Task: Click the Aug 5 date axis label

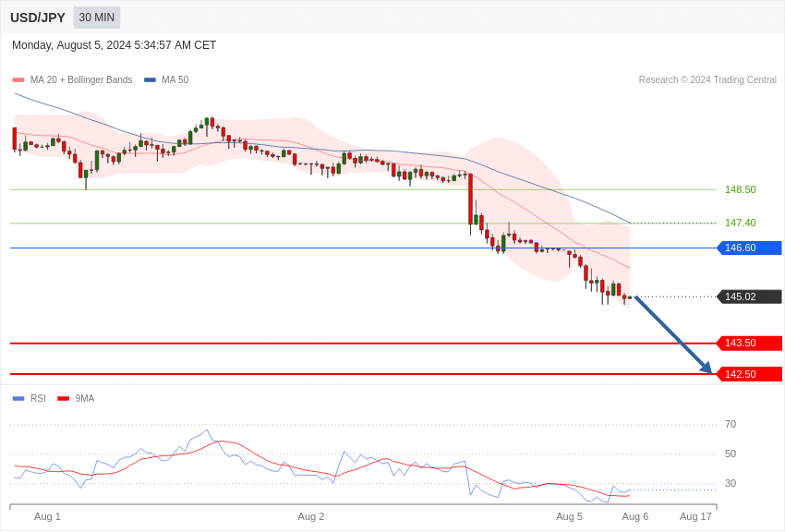Action: point(569,516)
